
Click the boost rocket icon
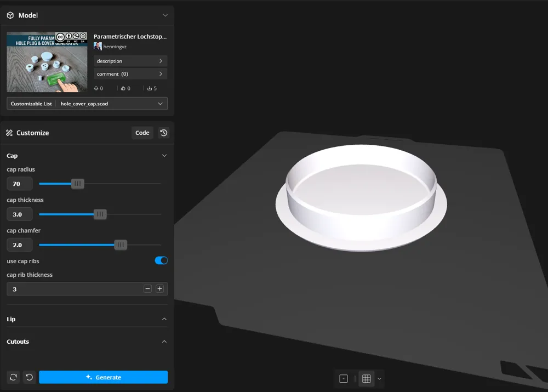click(x=96, y=88)
